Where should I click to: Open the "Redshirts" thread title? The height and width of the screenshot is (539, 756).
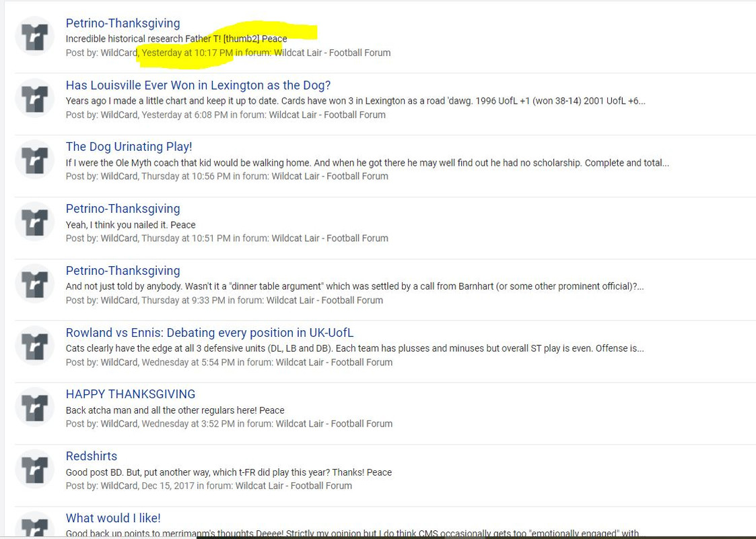92,456
